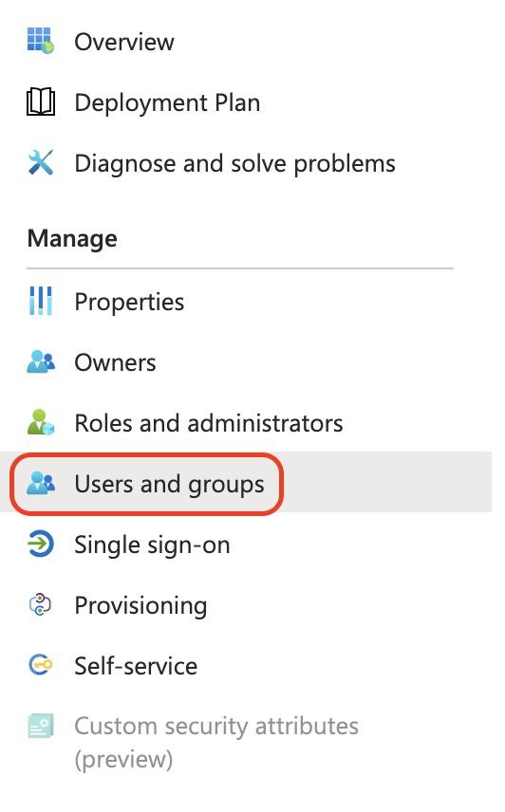Click the Deployment Plan book icon
Screen dimensions: 505x812
(x=41, y=102)
